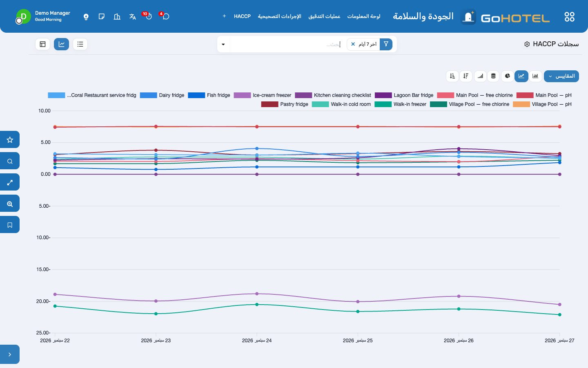The width and height of the screenshot is (588, 368).
Task: Switch to bar chart type
Action: [535, 76]
